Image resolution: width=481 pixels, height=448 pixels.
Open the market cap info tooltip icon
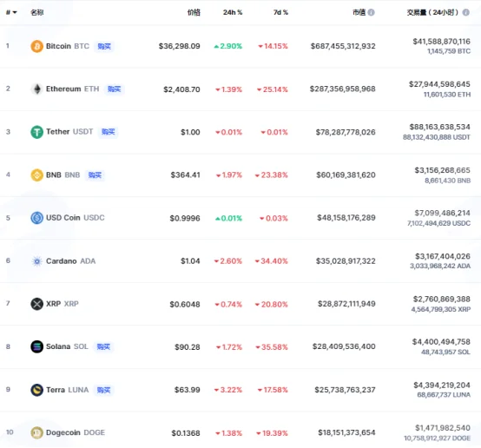click(372, 12)
